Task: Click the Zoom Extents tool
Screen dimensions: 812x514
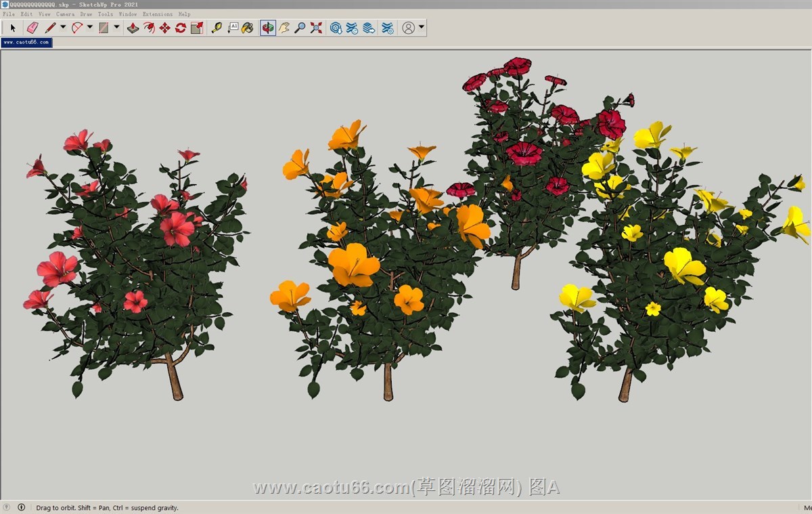Action: click(x=316, y=28)
